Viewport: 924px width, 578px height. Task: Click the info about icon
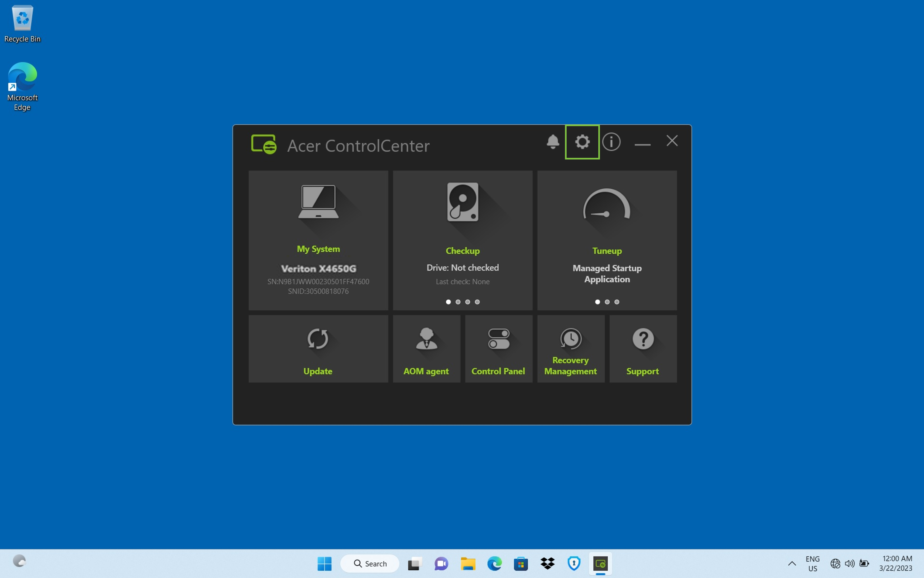coord(611,142)
